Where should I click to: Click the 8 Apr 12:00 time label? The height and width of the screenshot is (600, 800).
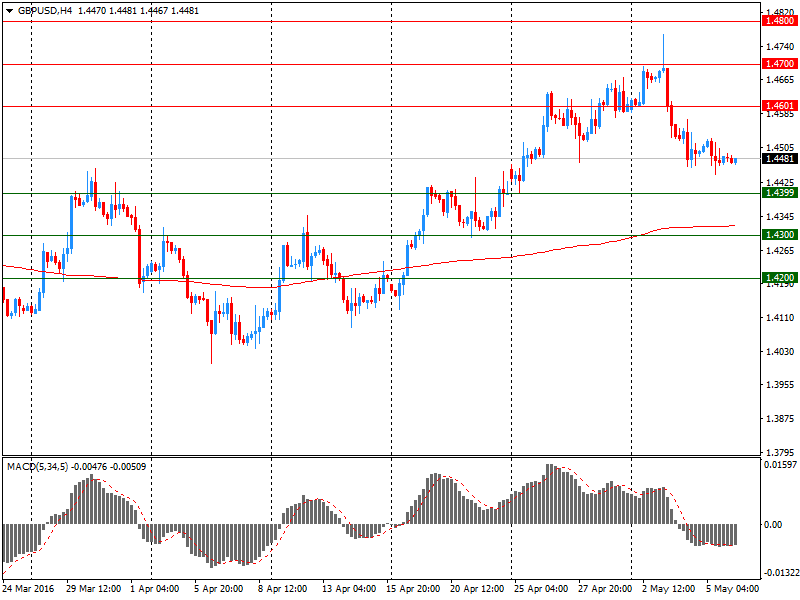pos(282,589)
